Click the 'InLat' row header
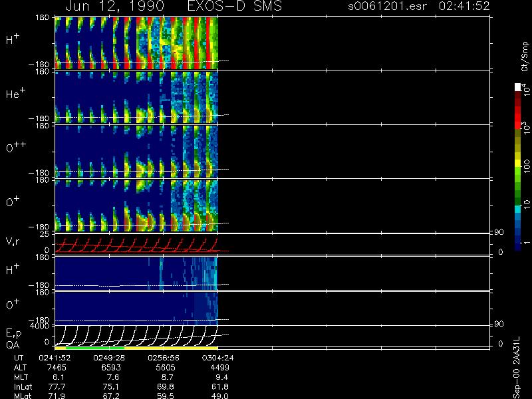Image resolution: width=532 pixels, height=399 pixels. (x=23, y=387)
